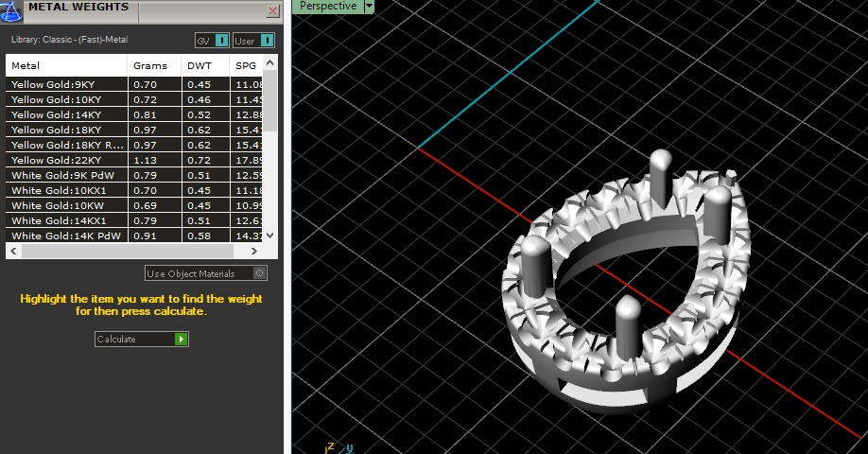Sort by the DWT column header

pyautogui.click(x=205, y=65)
